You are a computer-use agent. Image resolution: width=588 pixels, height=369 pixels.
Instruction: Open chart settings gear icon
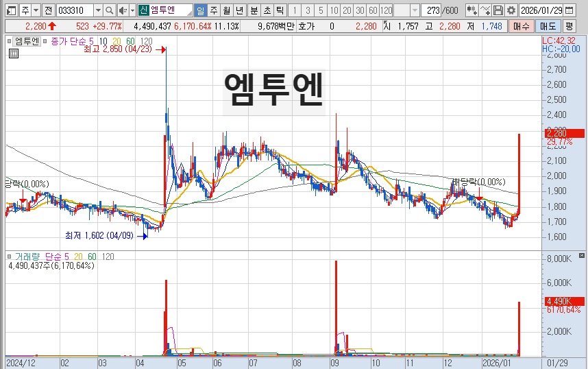pos(511,10)
